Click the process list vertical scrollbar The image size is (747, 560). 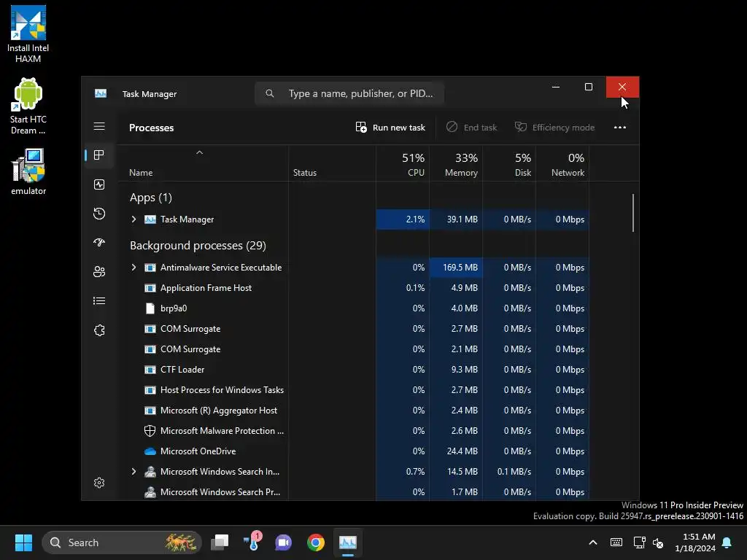pyautogui.click(x=633, y=213)
